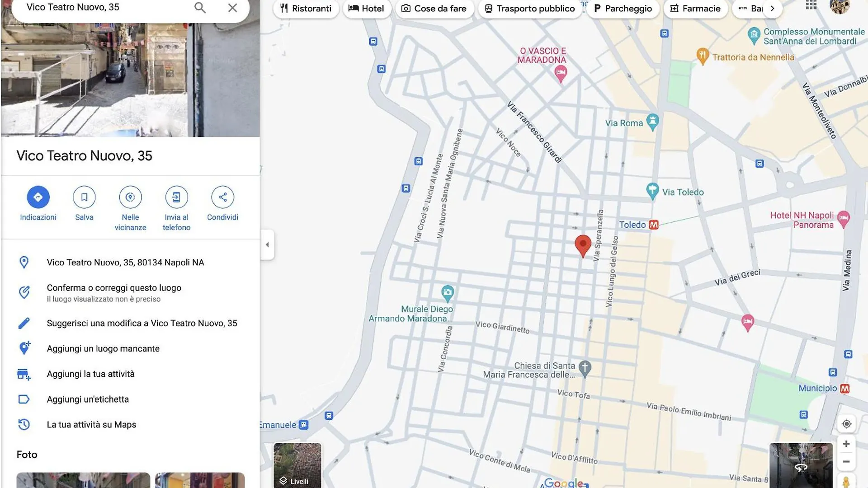Click Municipio metro station icon

[844, 388]
